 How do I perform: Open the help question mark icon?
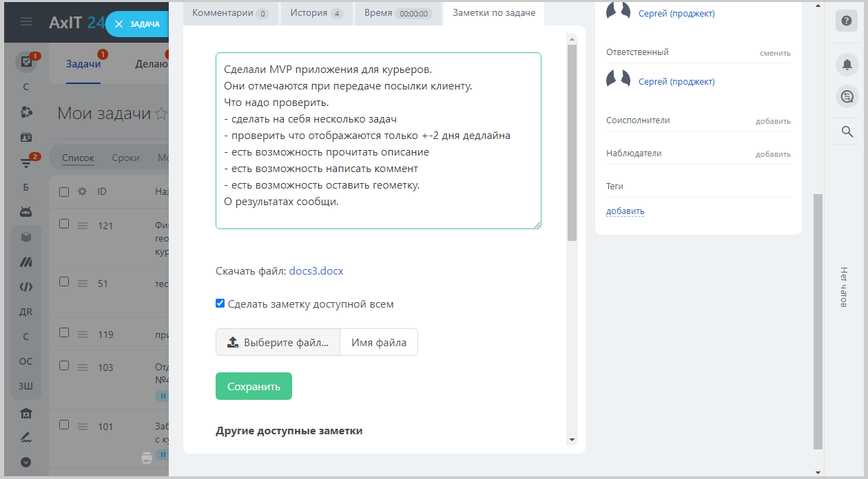coord(847,21)
